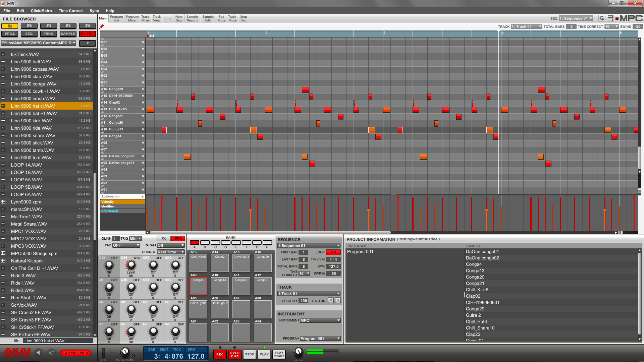Toggle the sequence LOOP ON button
644x362 pixels.
pos(333,252)
